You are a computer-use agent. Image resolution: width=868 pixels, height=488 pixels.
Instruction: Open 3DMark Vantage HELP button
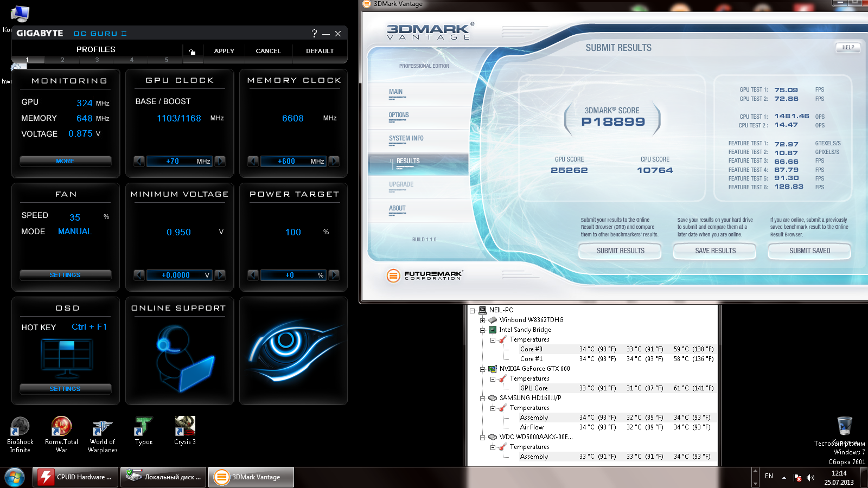pyautogui.click(x=848, y=48)
